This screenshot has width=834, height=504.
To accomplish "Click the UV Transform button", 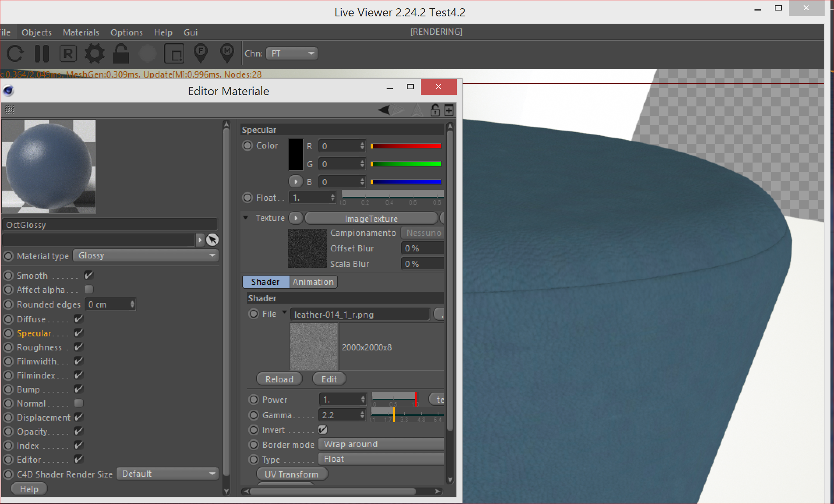I will pos(292,474).
